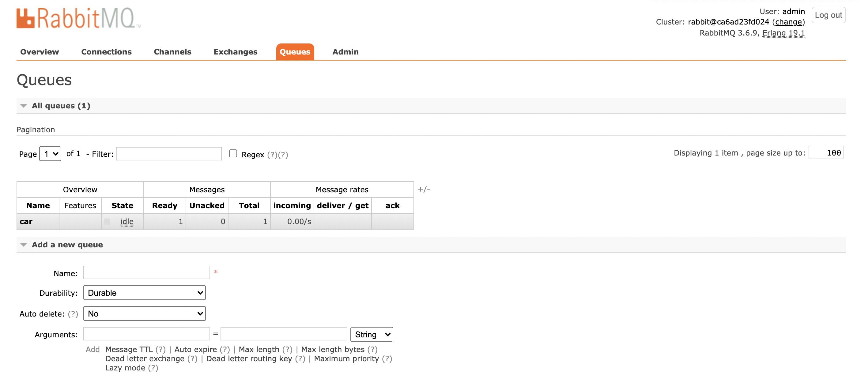Add Max length argument
868x379 pixels.
(259, 349)
